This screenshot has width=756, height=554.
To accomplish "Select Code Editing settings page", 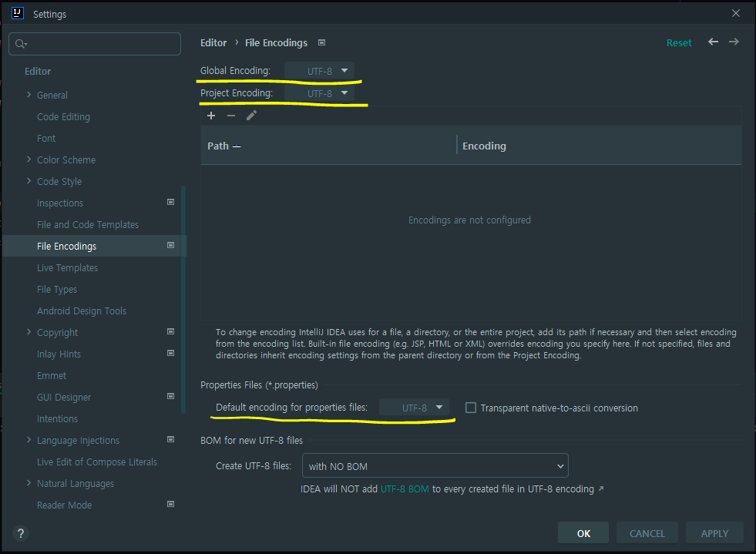I will (64, 116).
